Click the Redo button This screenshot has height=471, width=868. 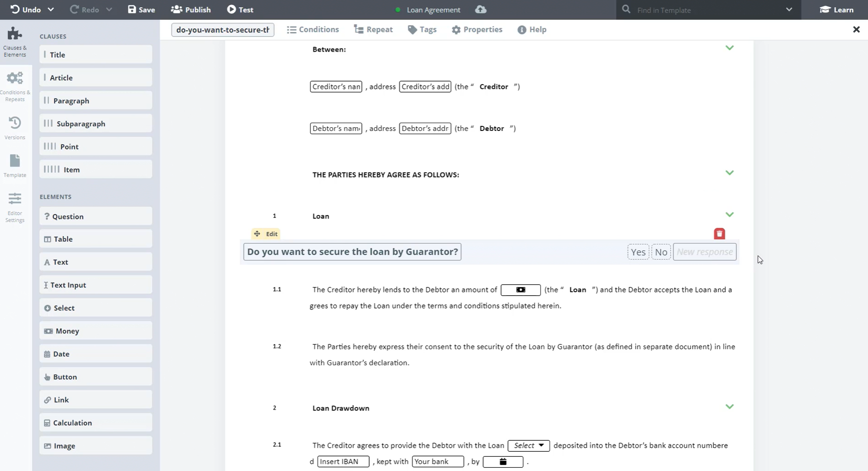pyautogui.click(x=85, y=10)
